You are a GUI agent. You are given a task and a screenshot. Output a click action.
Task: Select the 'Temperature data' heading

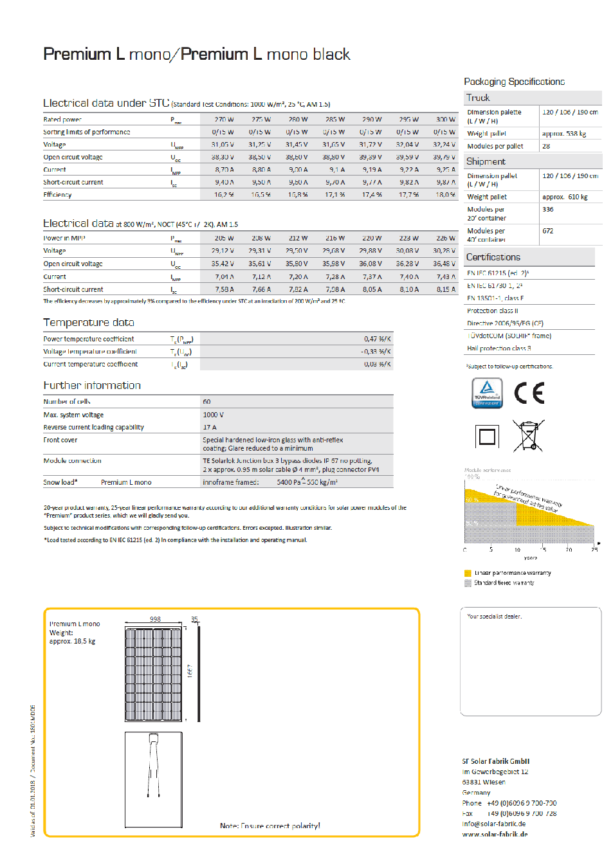pyautogui.click(x=89, y=322)
